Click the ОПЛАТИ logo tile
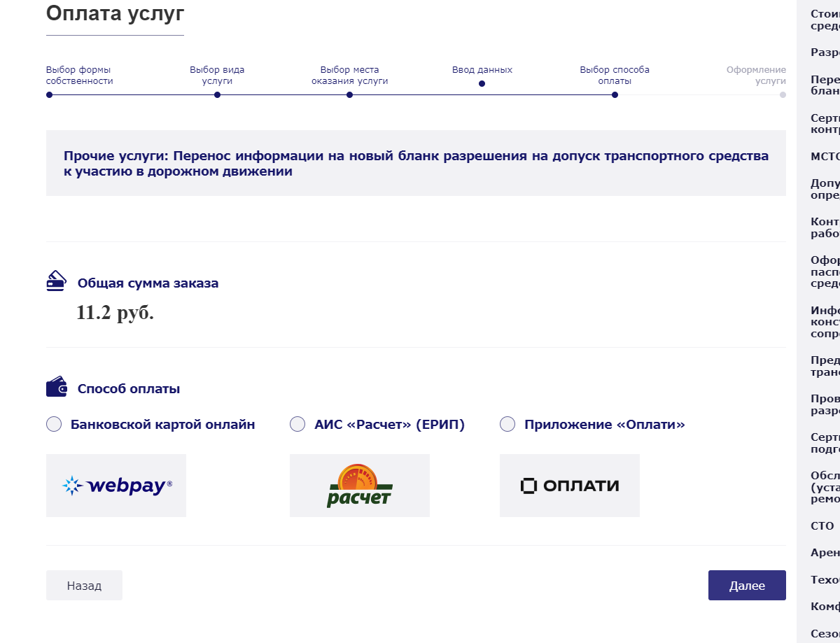Viewport: 840px width, 643px height. [x=570, y=486]
